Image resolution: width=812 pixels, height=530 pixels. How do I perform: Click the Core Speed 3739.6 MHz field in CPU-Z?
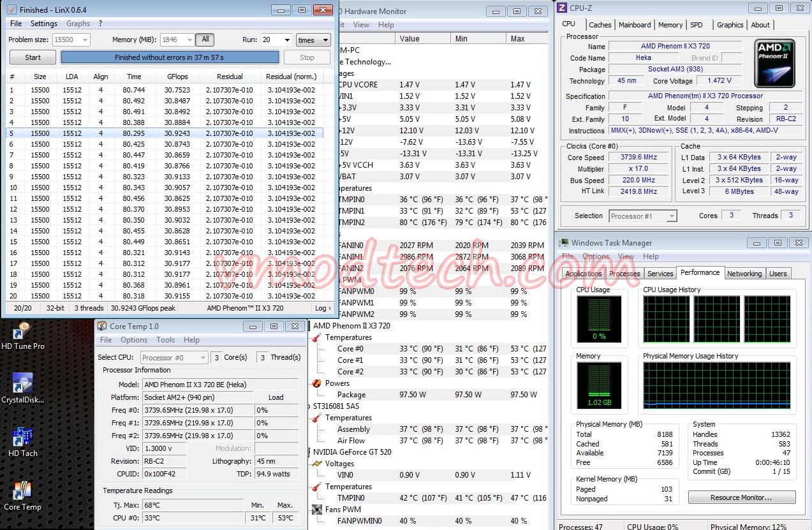(x=638, y=158)
